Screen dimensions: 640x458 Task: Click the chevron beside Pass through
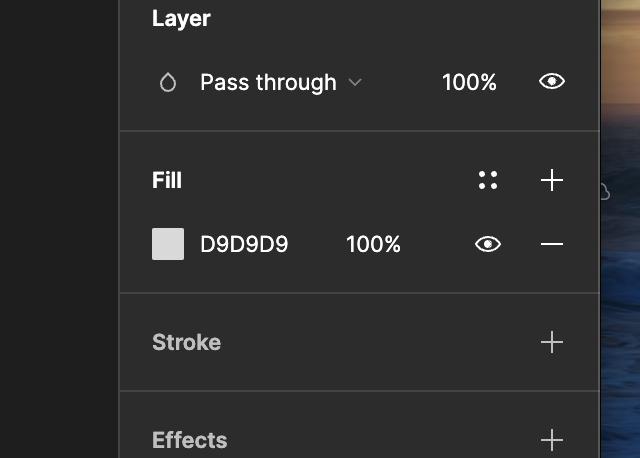click(x=355, y=82)
